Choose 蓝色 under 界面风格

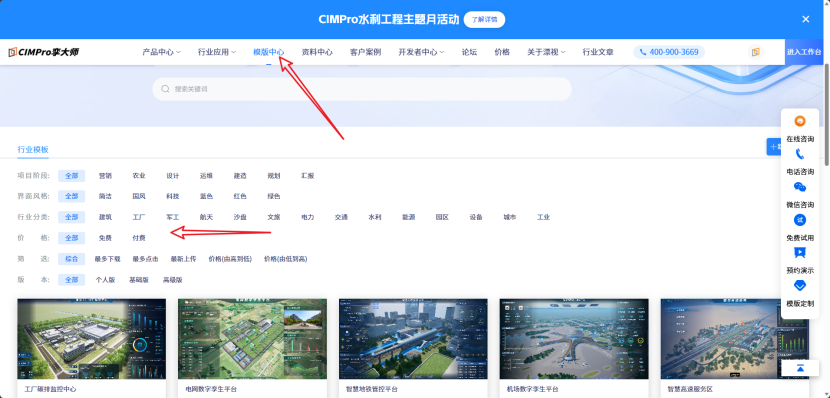(206, 196)
